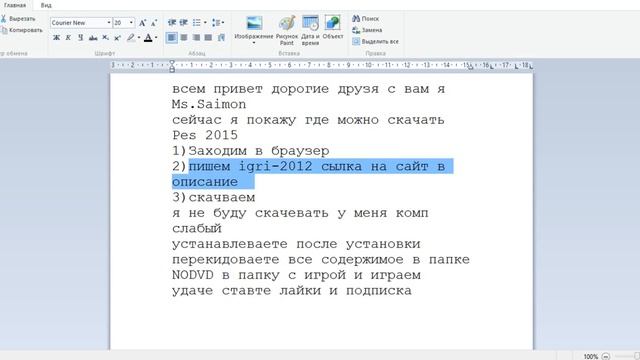Image resolution: width=640 pixels, height=360 pixels.
Task: Click Поиск to find text
Action: click(x=366, y=19)
